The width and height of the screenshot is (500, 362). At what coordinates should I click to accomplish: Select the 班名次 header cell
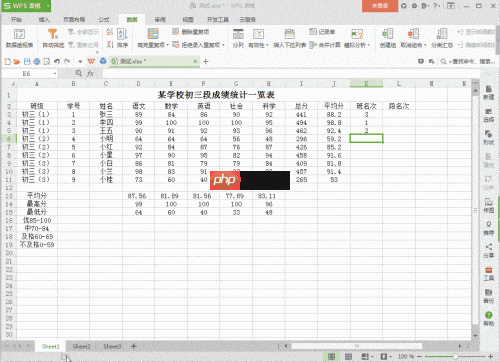point(366,106)
